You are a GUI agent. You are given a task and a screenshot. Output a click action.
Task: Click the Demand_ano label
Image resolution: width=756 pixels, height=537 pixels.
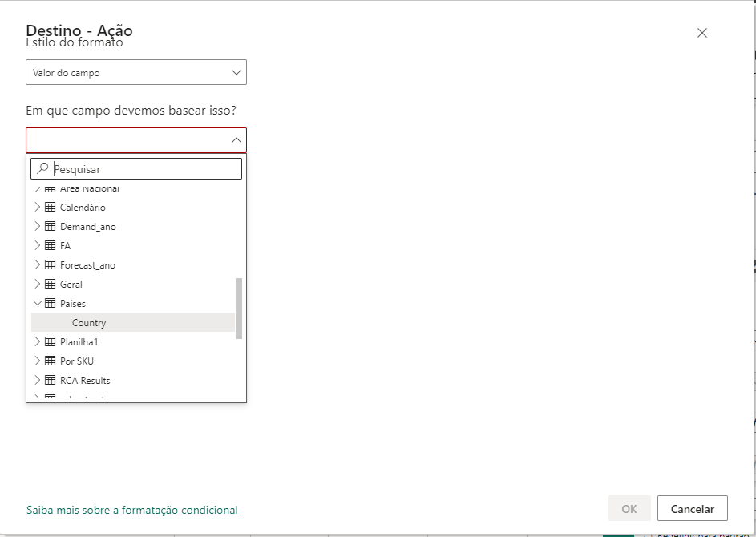(87, 227)
